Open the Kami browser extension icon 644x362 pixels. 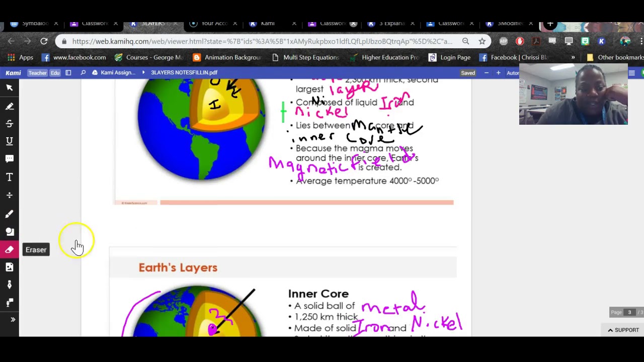pyautogui.click(x=601, y=41)
